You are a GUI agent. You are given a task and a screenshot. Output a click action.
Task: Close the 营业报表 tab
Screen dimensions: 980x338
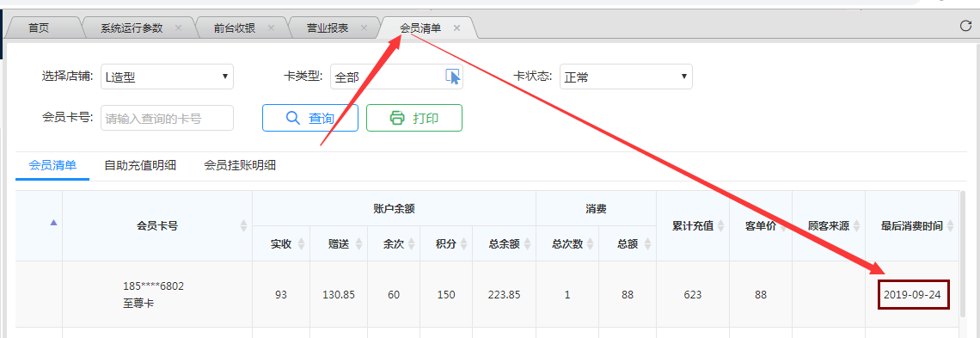tap(364, 28)
